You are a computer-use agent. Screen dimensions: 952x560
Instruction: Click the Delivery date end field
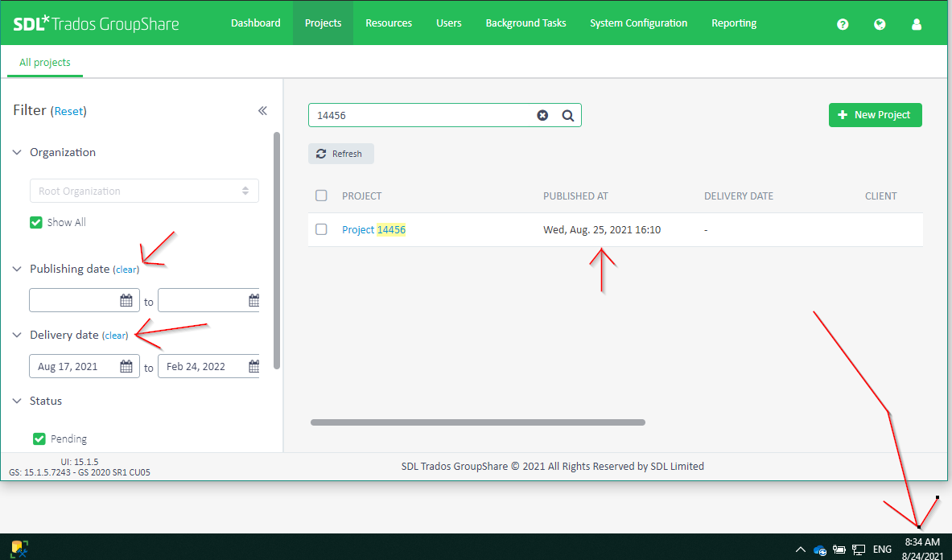click(x=201, y=367)
